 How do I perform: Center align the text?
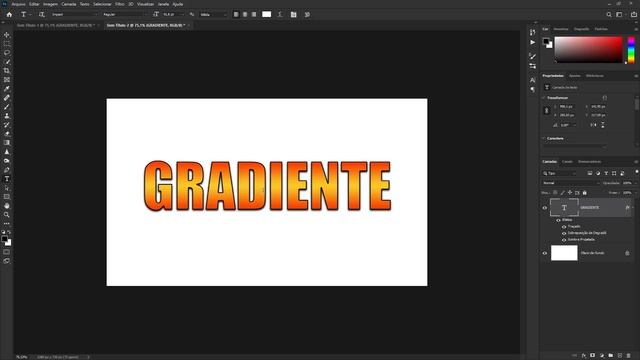coord(245,14)
